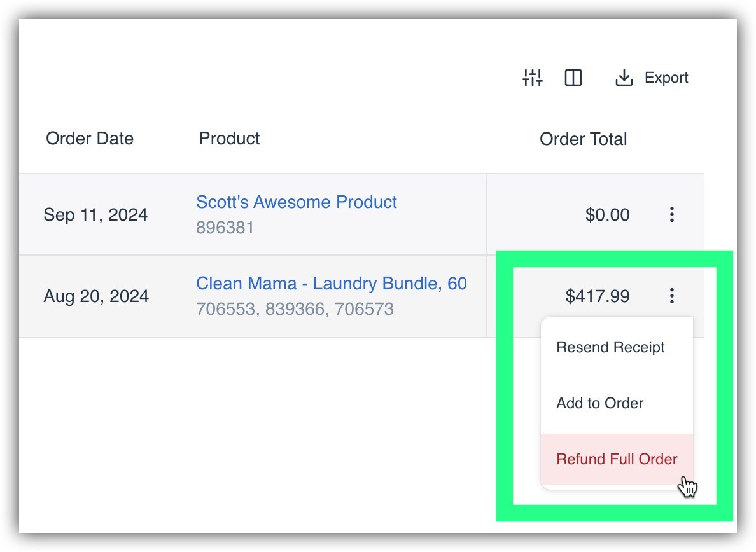This screenshot has height=552, width=756.
Task: Click the Aug 20, 2024 date cell
Action: coord(96,296)
